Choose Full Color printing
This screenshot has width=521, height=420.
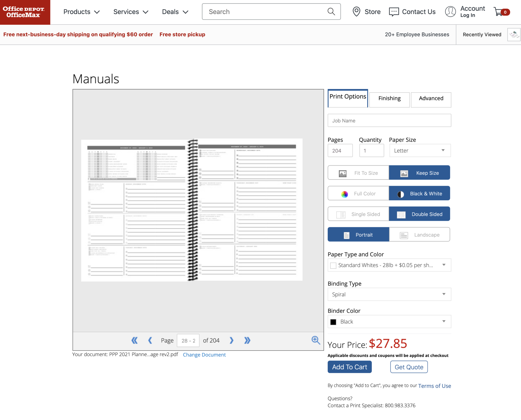click(x=358, y=193)
